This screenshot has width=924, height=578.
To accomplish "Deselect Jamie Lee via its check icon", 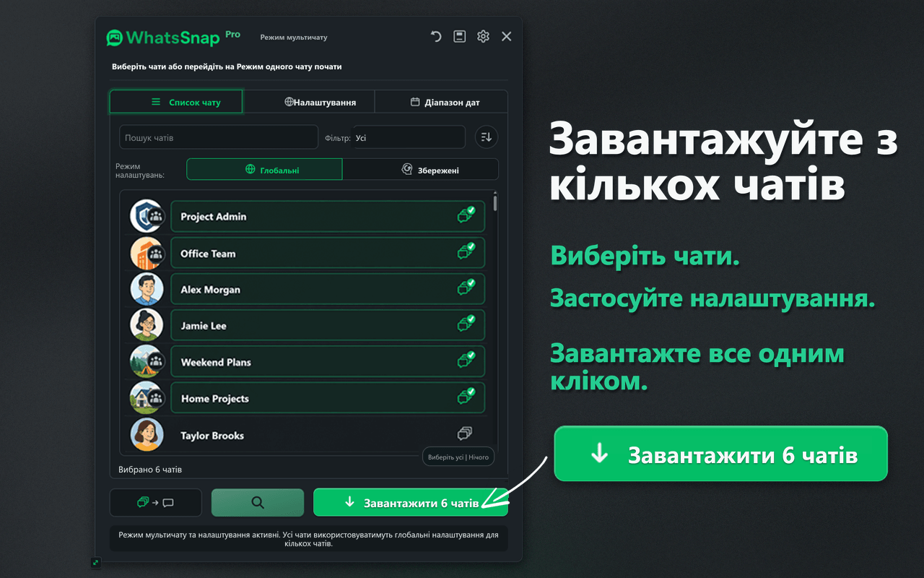I will [x=466, y=323].
